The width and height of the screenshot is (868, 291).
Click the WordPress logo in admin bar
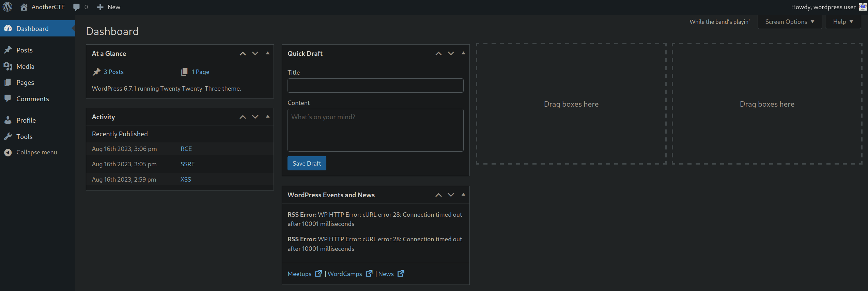(x=7, y=7)
